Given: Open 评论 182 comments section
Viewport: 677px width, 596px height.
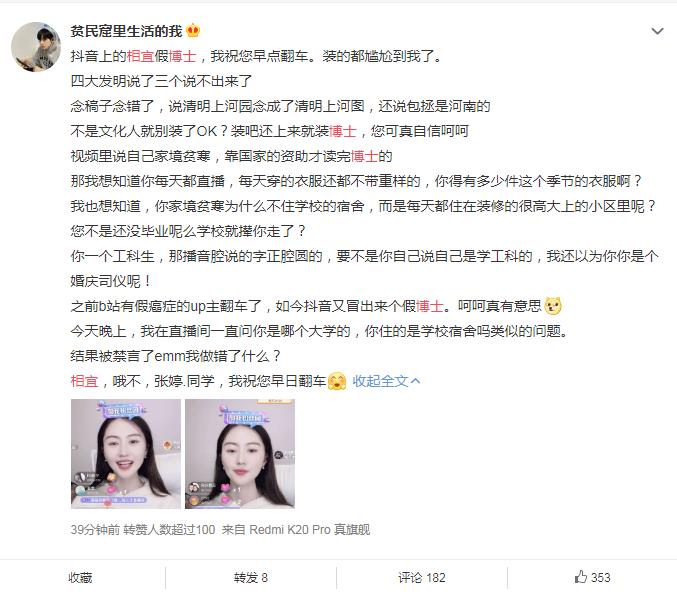Looking at the screenshot, I should click(422, 577).
